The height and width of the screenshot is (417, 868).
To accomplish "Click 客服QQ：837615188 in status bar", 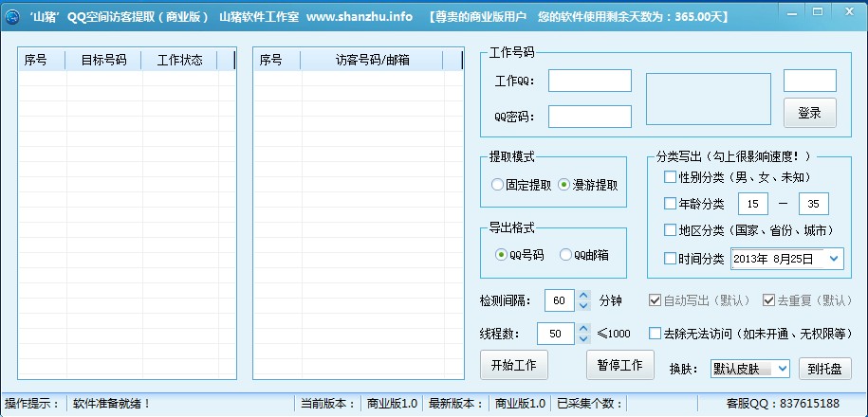I will coord(783,404).
